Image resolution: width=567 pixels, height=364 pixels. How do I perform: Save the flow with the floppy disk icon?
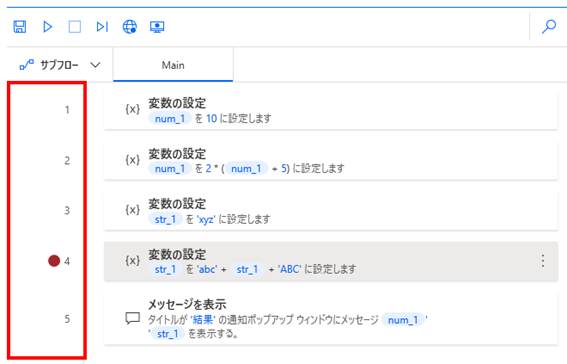(20, 27)
